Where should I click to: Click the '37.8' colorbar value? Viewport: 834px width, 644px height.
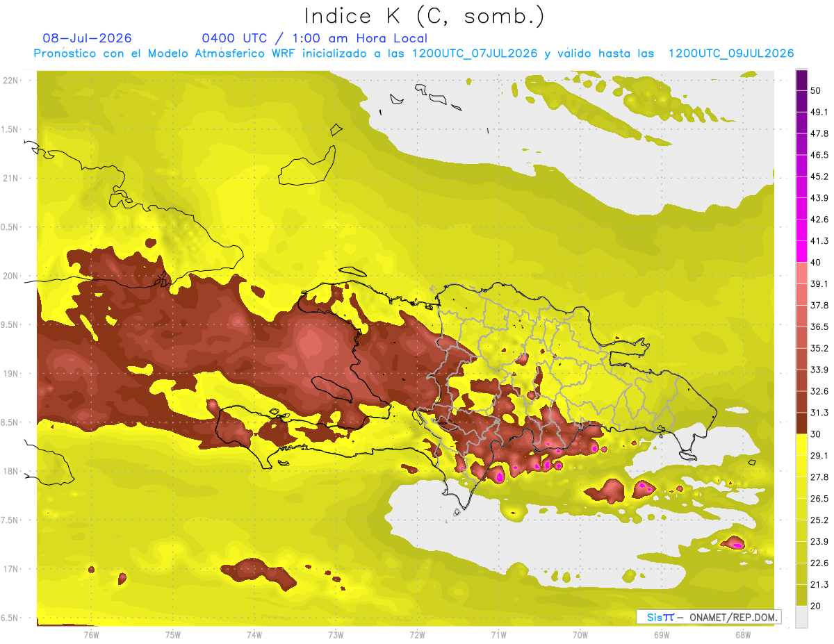point(819,305)
